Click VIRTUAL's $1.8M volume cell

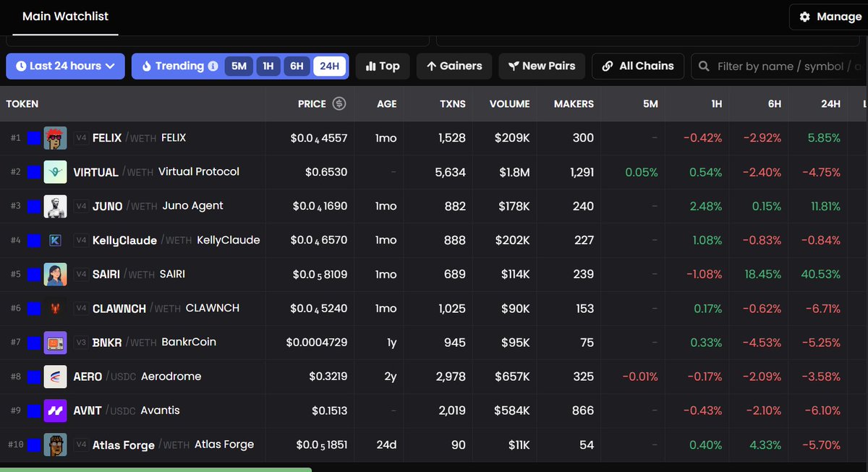(x=514, y=172)
